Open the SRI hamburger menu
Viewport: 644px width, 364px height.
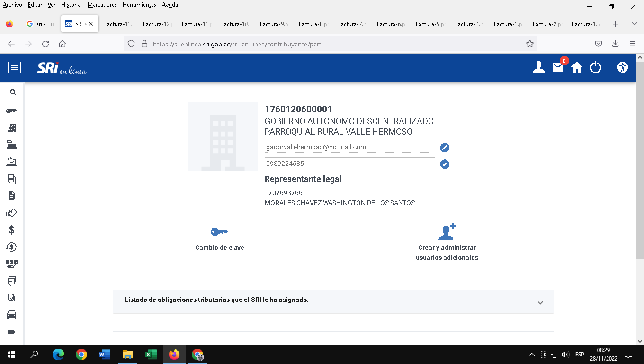14,68
